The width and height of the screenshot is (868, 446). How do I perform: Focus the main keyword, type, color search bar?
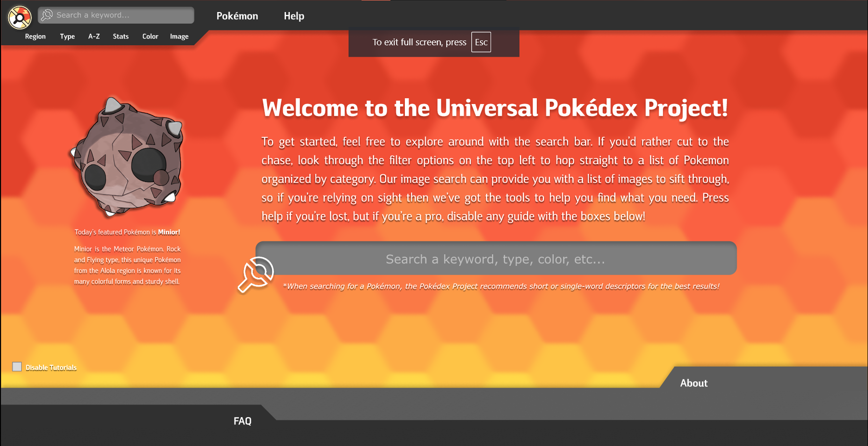pyautogui.click(x=496, y=259)
